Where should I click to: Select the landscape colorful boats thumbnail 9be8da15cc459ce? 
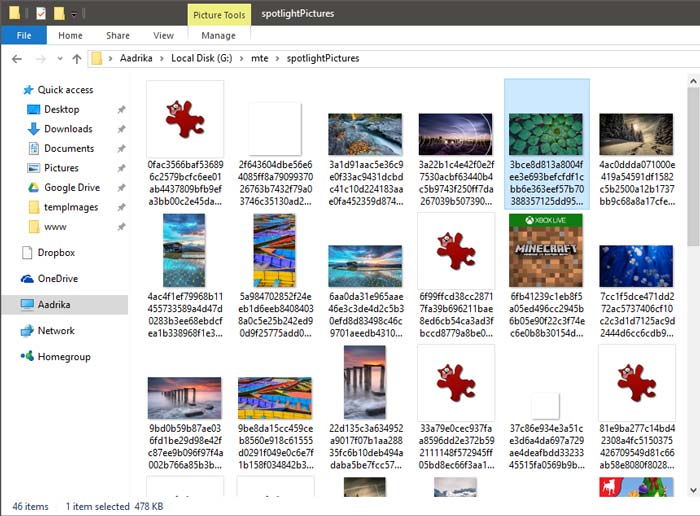pos(275,424)
